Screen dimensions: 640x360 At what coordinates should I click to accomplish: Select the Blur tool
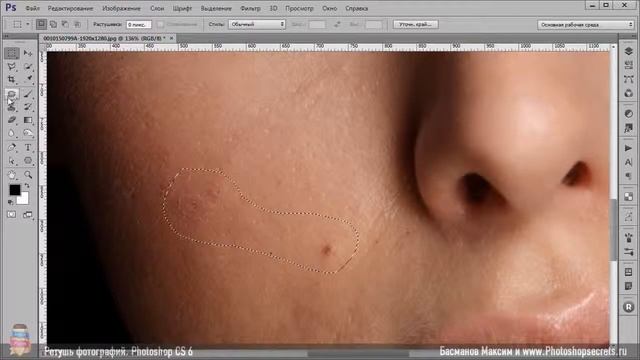(x=12, y=133)
